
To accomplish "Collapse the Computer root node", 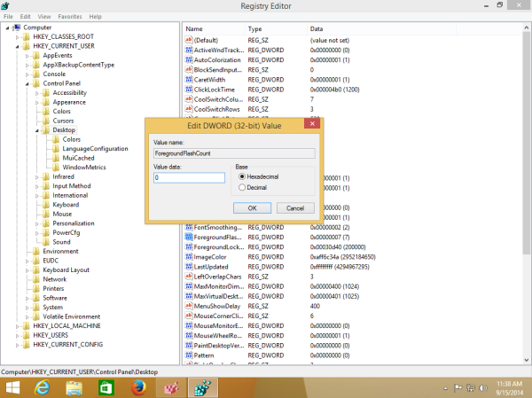I will coord(7,27).
